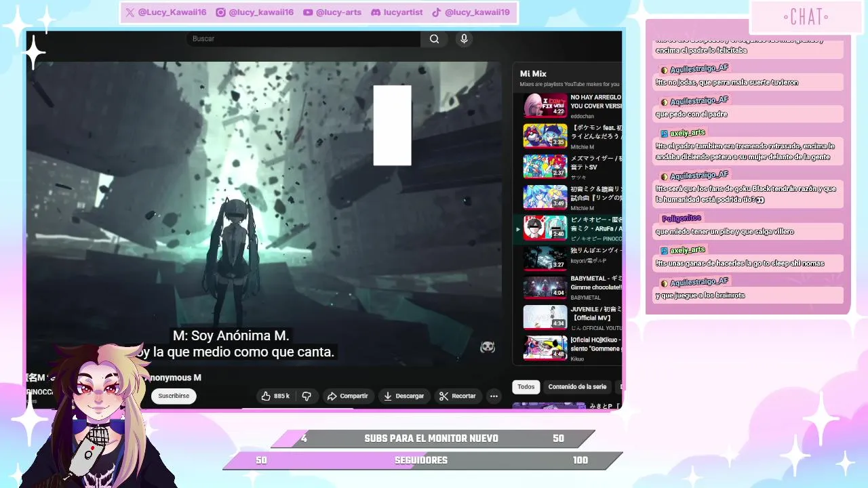Open JUVENILE Official MV thumbnail
868x488 pixels.
(x=545, y=317)
